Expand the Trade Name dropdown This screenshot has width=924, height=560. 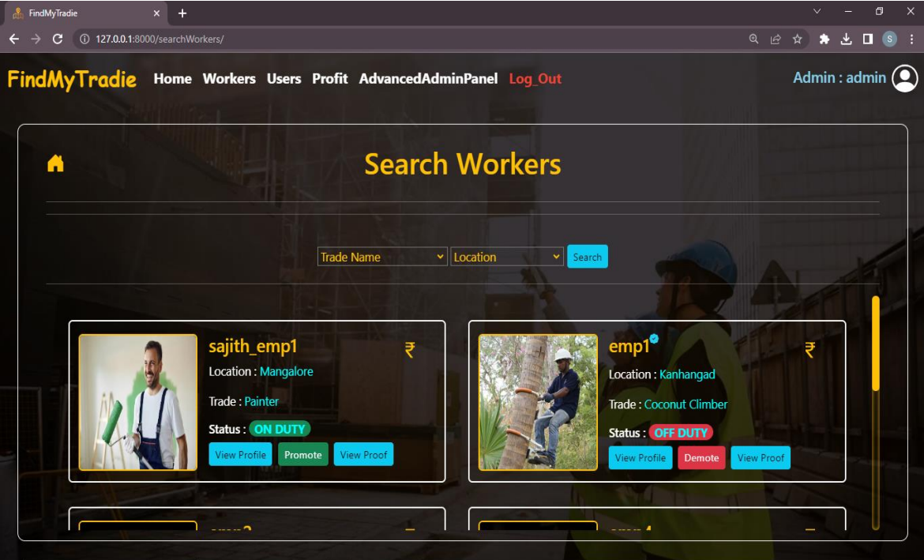tap(382, 257)
